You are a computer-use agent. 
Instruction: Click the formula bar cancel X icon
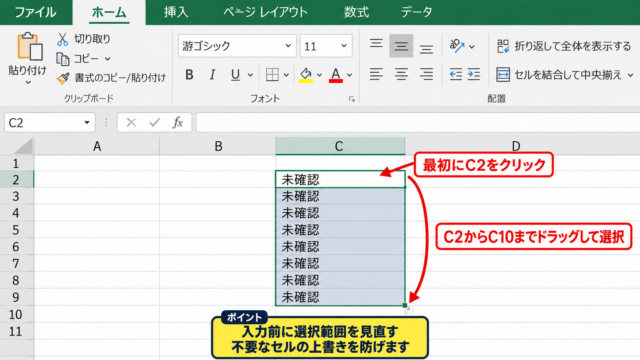point(131,122)
